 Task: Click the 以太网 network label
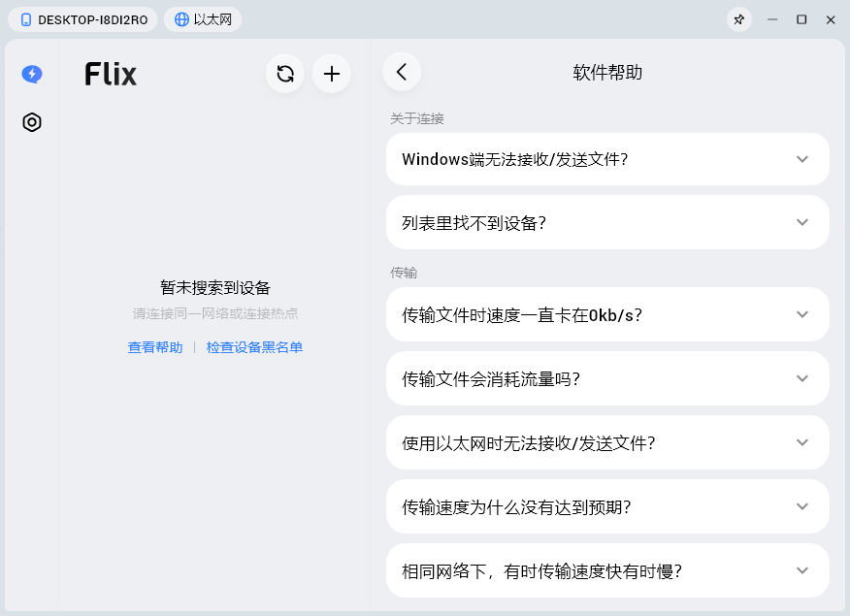coord(212,20)
